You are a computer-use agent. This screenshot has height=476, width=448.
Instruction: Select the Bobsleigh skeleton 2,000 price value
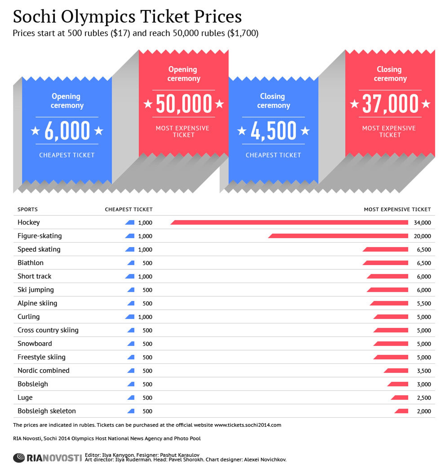pos(424,411)
